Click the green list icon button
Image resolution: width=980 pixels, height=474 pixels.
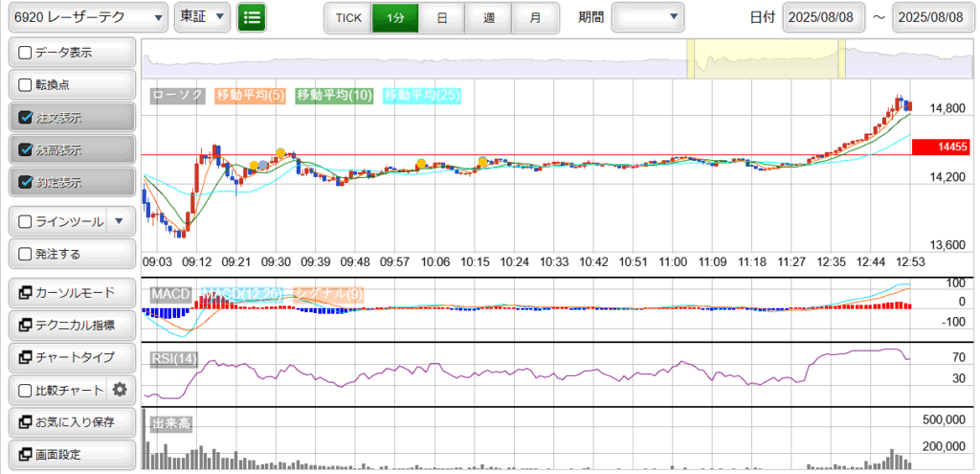click(x=252, y=17)
